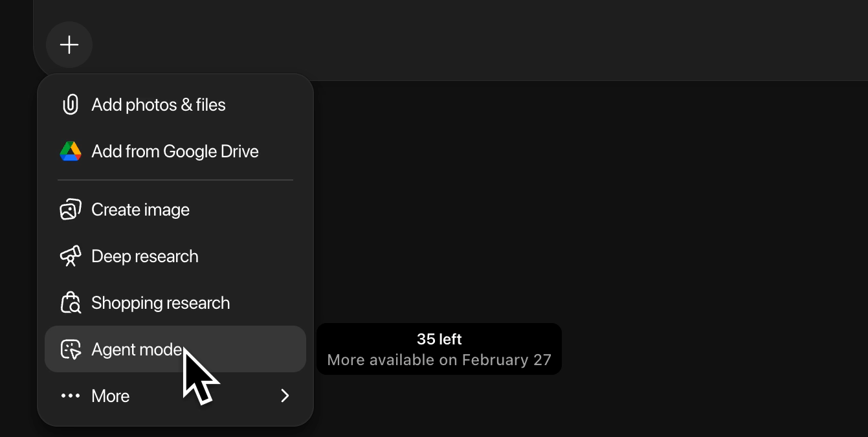Image resolution: width=868 pixels, height=437 pixels.
Task: Click the shopping bag search icon
Action: pyautogui.click(x=70, y=302)
